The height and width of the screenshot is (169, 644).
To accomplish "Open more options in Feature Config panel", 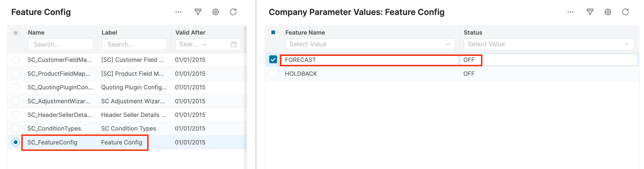I will tap(178, 12).
